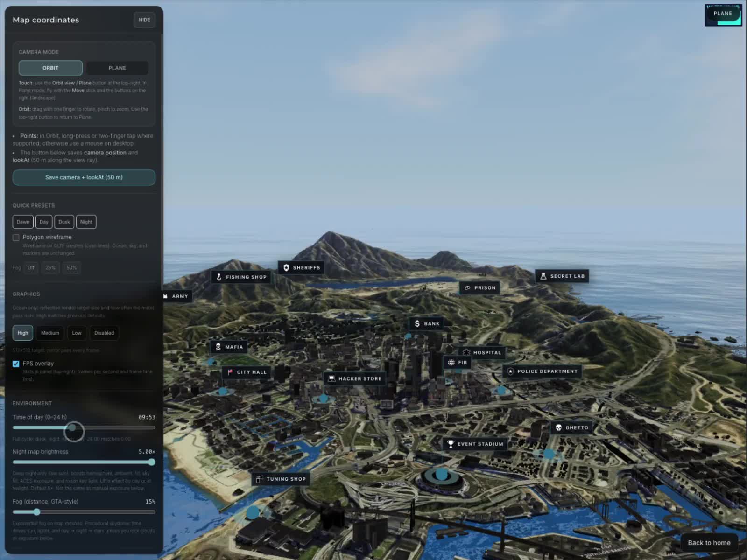Click the City Hall flag icon

click(230, 372)
